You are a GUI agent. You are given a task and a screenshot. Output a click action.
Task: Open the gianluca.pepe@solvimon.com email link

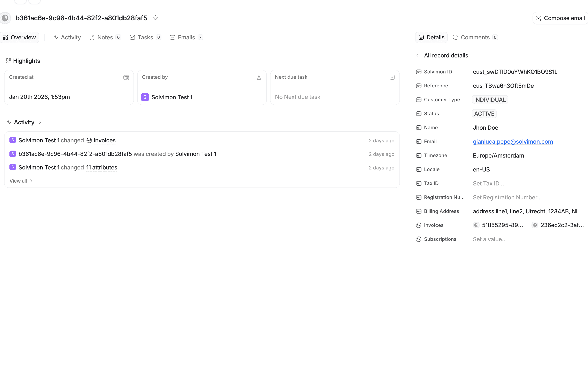(513, 142)
